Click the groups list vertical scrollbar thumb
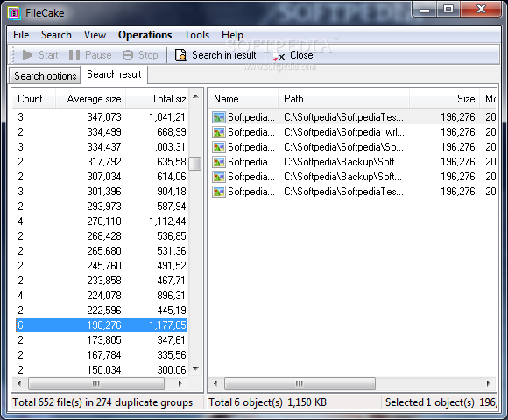This screenshot has width=508, height=420. 195,164
